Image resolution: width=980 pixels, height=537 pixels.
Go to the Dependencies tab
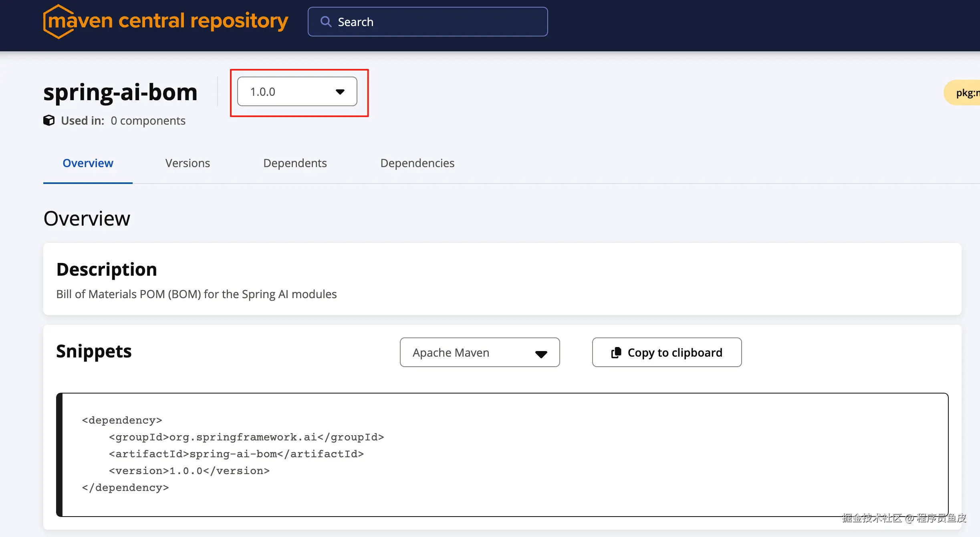point(417,163)
